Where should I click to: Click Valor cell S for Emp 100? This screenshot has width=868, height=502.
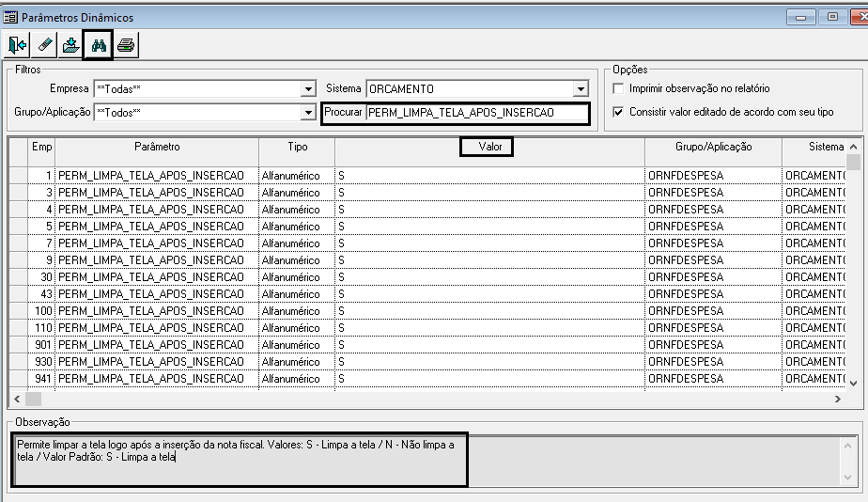pyautogui.click(x=489, y=311)
